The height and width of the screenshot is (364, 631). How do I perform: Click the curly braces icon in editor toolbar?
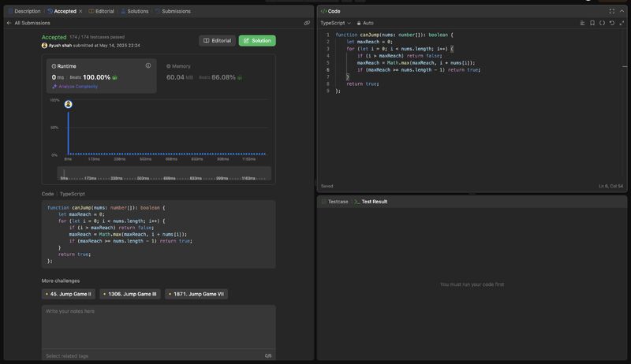(602, 23)
